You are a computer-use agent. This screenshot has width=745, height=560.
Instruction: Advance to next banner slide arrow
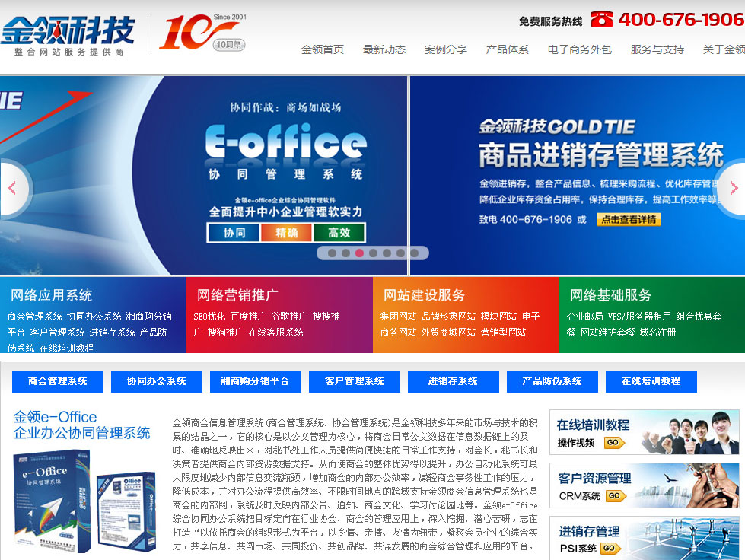pyautogui.click(x=733, y=188)
